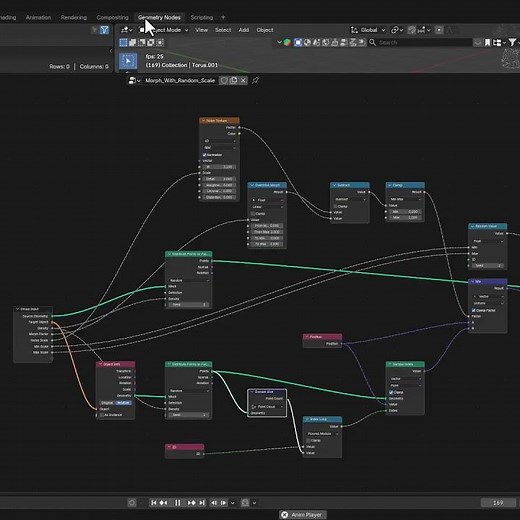The image size is (520, 520).
Task: Open the Rendering workspace tab
Action: (74, 17)
